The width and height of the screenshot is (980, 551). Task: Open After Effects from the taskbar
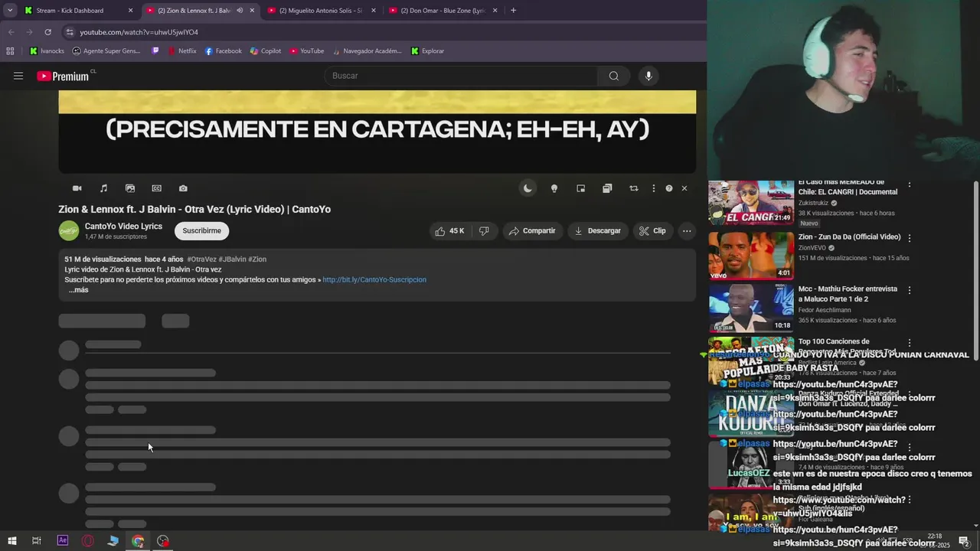(63, 541)
